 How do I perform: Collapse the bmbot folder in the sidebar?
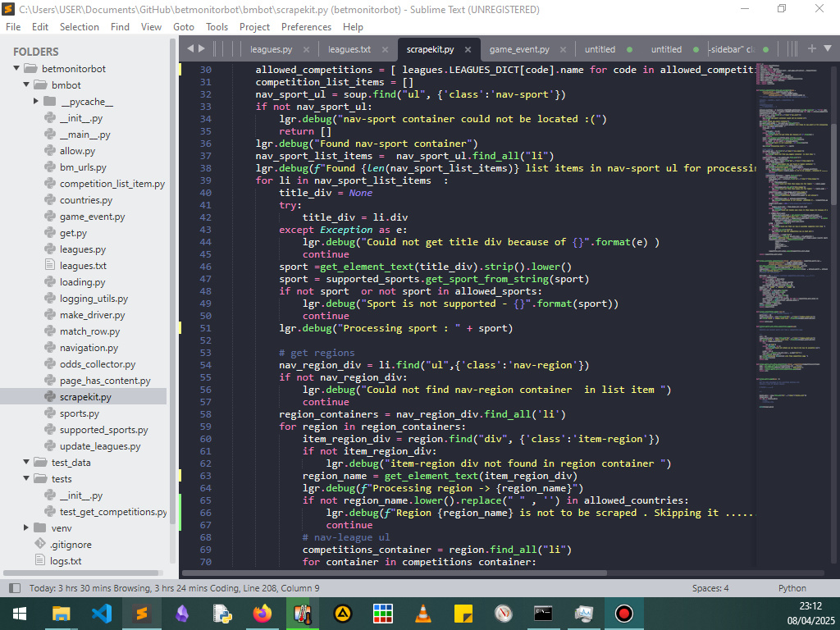[x=25, y=84]
